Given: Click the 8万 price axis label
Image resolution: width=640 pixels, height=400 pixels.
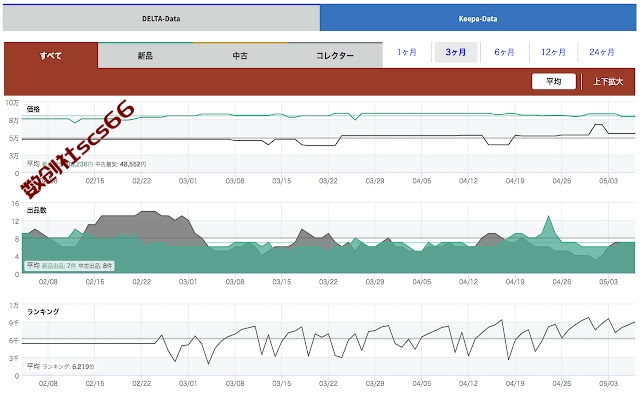Looking at the screenshot, I should point(14,120).
